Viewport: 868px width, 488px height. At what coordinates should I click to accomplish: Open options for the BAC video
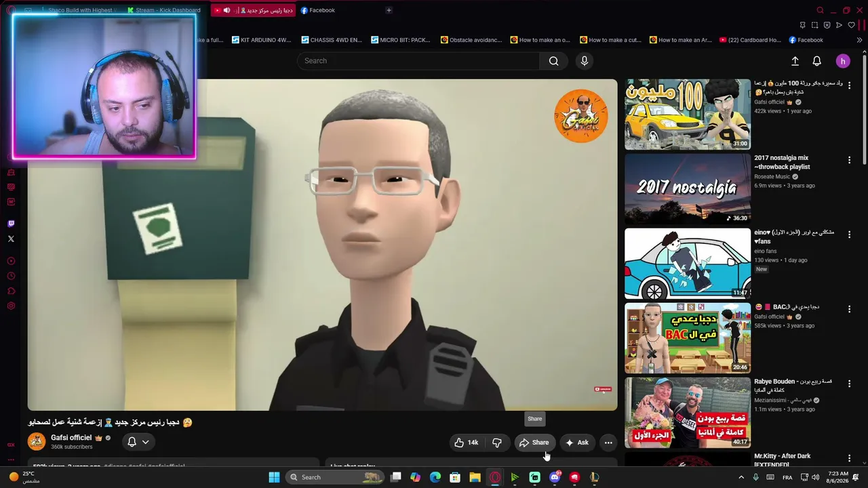tap(849, 309)
